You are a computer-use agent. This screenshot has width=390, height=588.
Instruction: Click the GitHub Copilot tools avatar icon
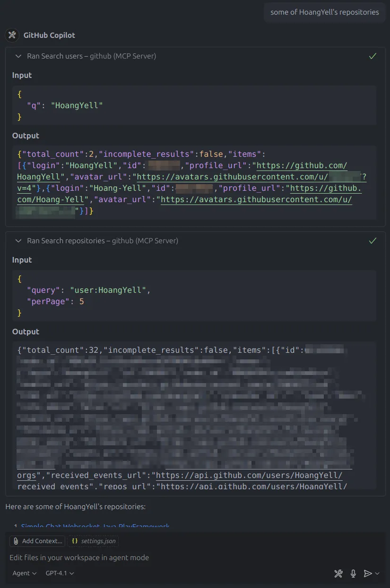[x=12, y=35]
